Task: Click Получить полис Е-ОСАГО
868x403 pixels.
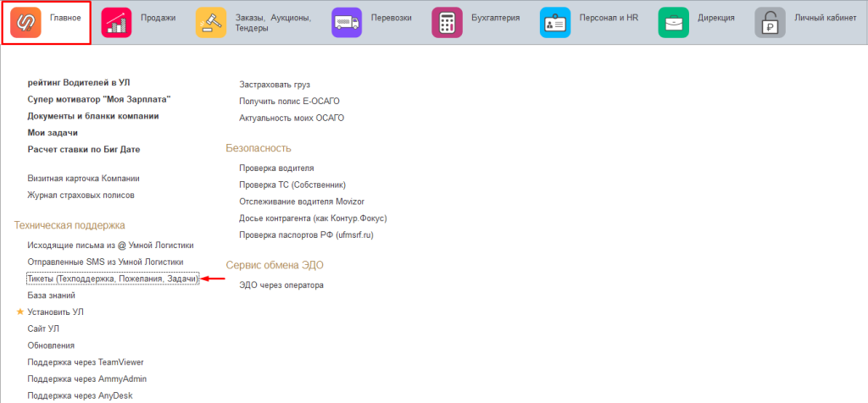Action: [289, 101]
